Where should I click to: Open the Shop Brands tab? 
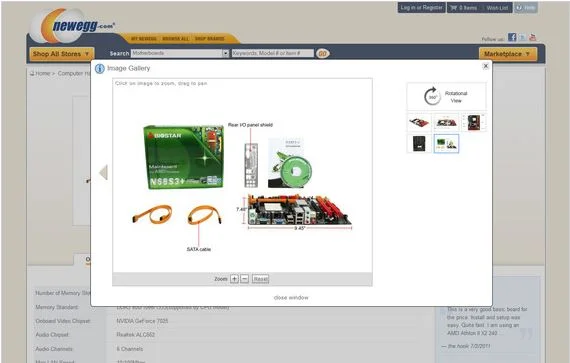click(209, 39)
